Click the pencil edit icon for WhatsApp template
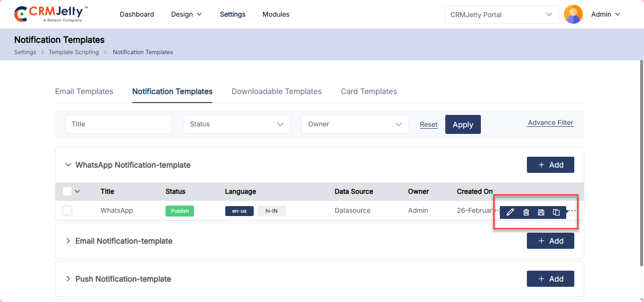Image resolution: width=644 pixels, height=302 pixels. tap(510, 212)
